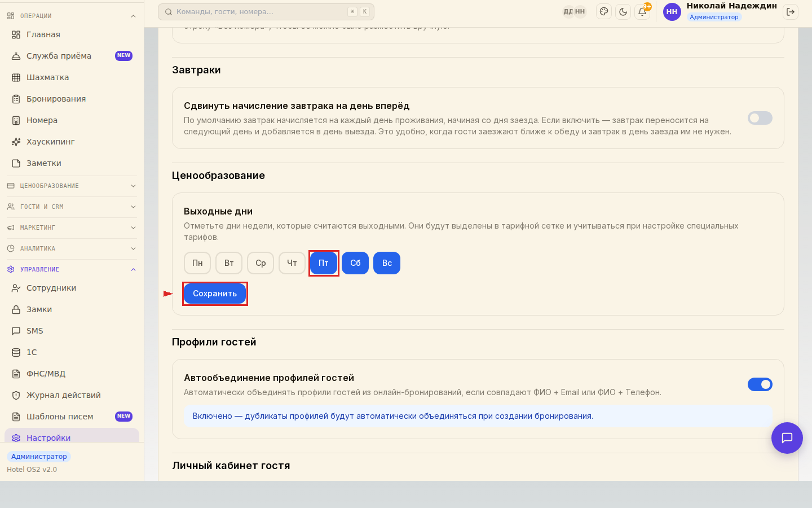Click the НН user avatar

point(672,11)
